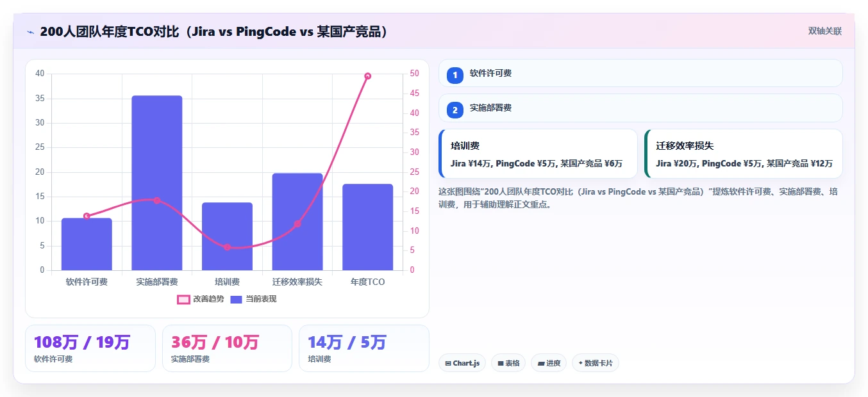Click the 培训费 bar in chart
This screenshot has height=397, width=868.
tap(227, 236)
